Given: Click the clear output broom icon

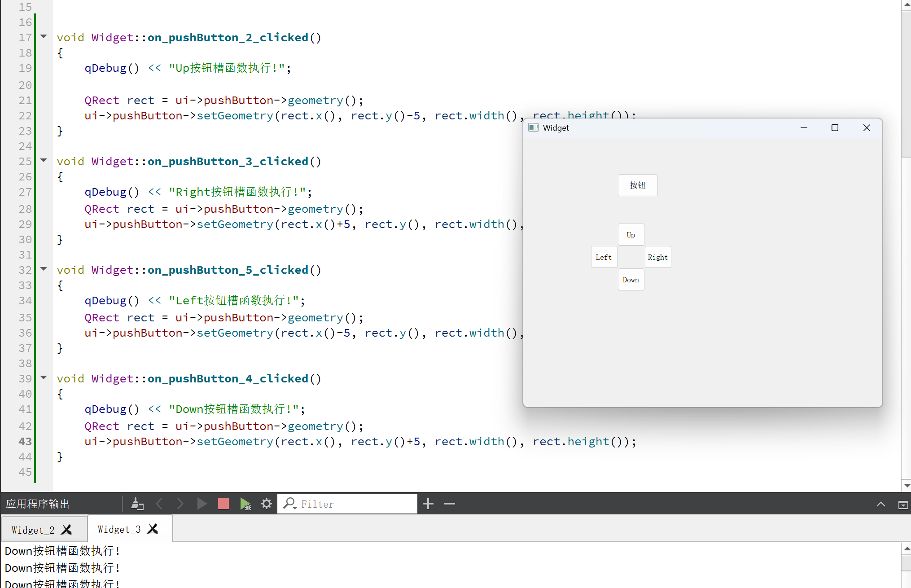Looking at the screenshot, I should pos(137,504).
